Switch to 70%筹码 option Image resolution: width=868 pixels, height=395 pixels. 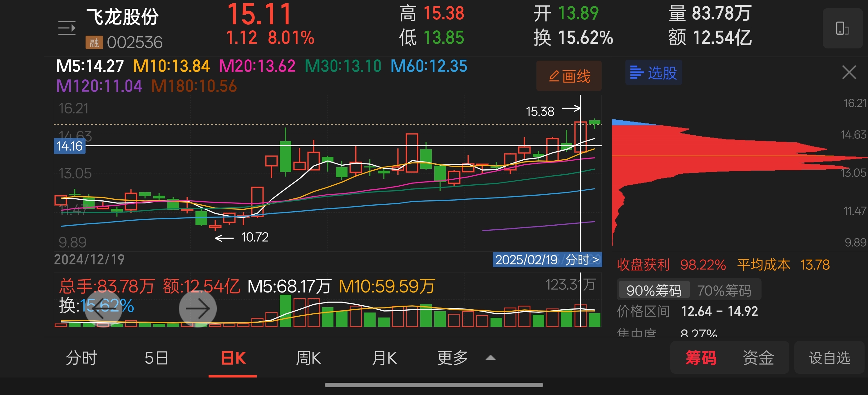point(724,290)
